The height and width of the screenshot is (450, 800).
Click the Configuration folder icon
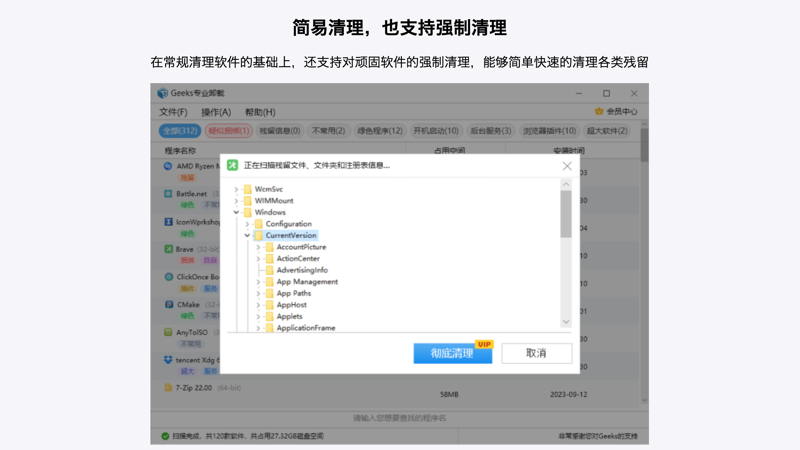click(x=259, y=224)
